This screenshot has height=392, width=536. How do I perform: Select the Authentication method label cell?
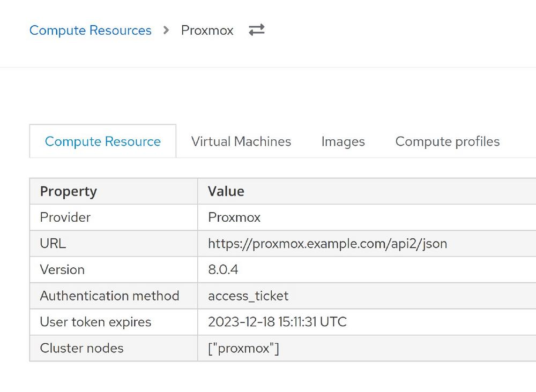109,296
